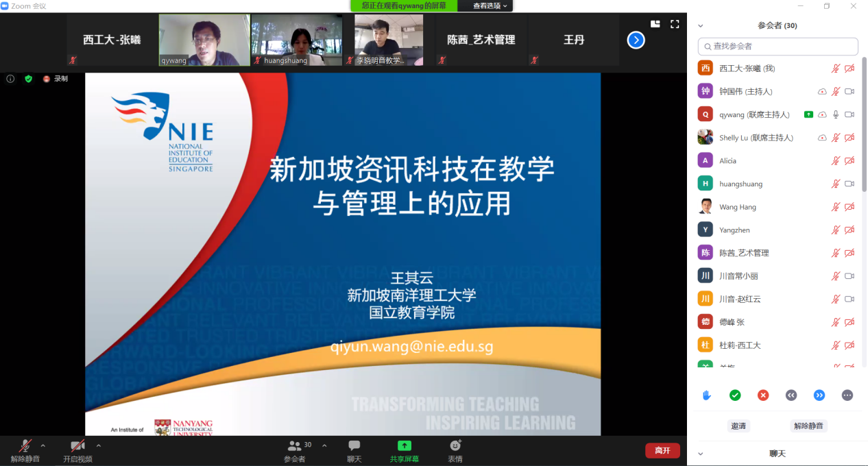This screenshot has height=466, width=868.
Task: Select the 陈茜_艺术管理 video tile
Action: (x=481, y=40)
